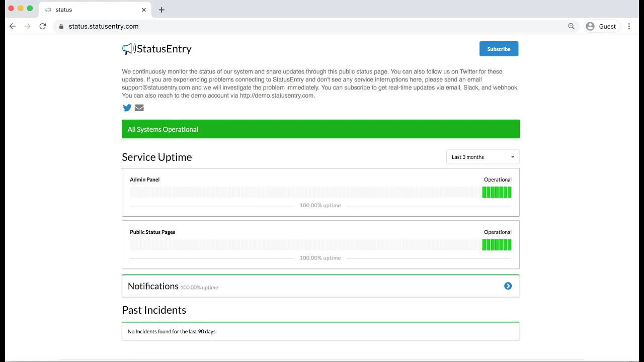Click the email envelope icon
This screenshot has width=644, height=362.
tap(139, 108)
